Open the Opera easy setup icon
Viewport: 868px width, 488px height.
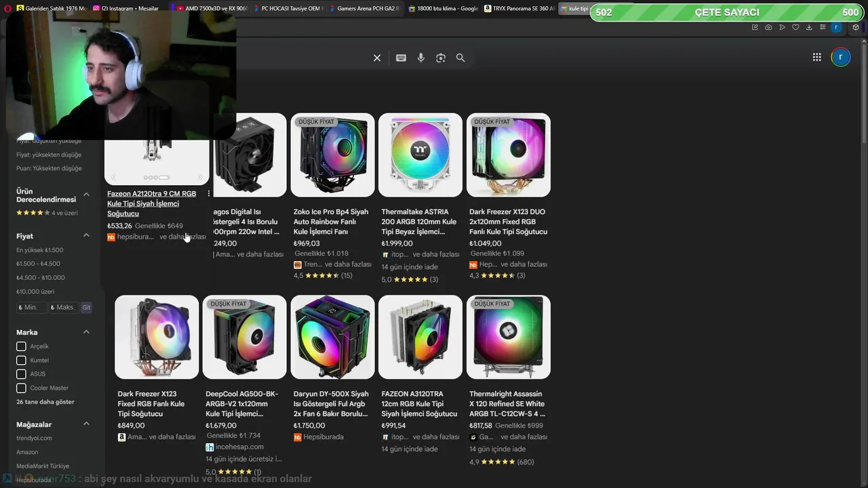click(x=823, y=27)
